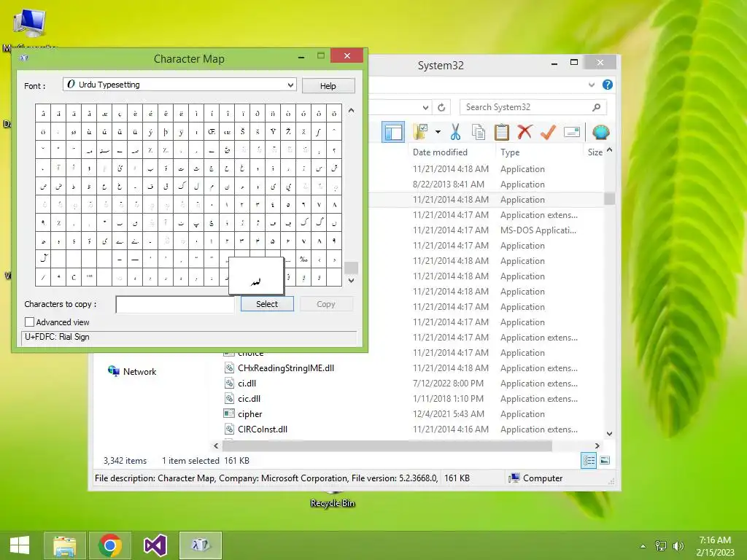This screenshot has height=560, width=747.
Task: Click the clipboard Paste icon
Action: pos(502,132)
